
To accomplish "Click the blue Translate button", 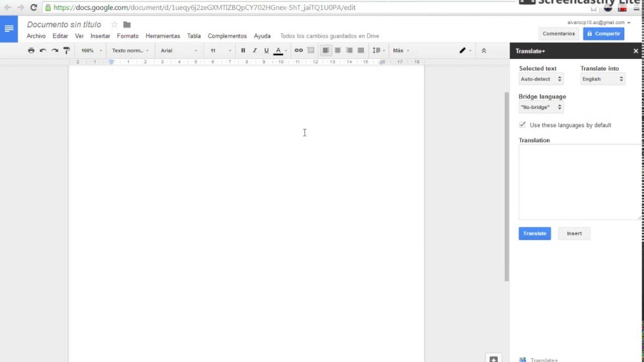I will (x=535, y=233).
